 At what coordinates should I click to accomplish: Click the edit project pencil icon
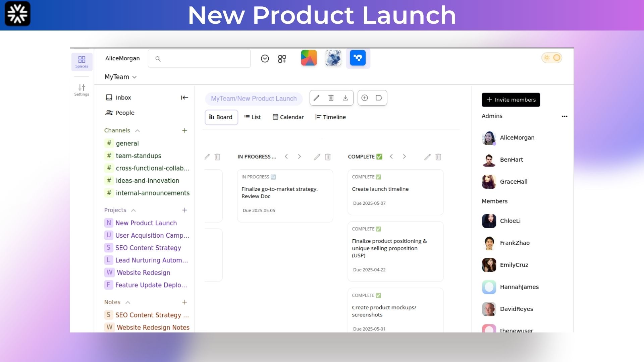coord(316,98)
